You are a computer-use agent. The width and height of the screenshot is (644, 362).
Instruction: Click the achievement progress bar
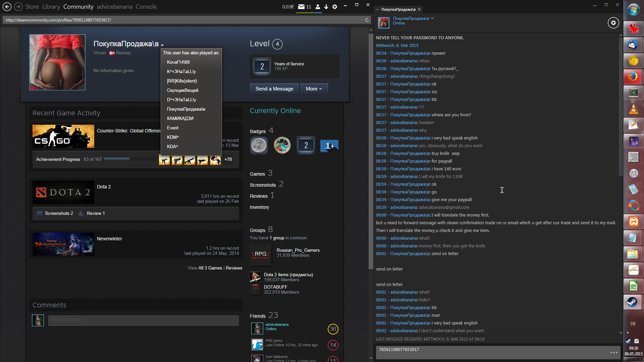tap(130, 159)
